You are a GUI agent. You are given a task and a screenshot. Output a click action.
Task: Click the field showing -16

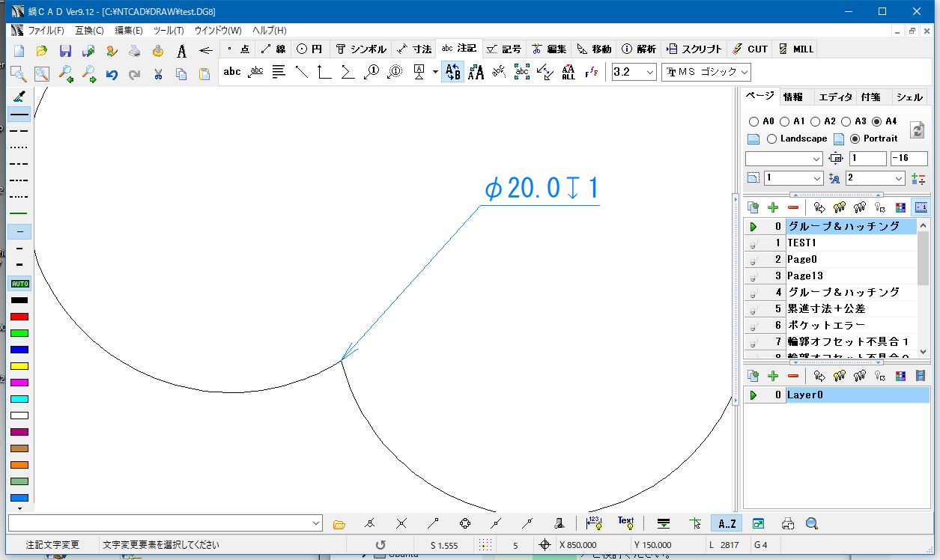(909, 159)
